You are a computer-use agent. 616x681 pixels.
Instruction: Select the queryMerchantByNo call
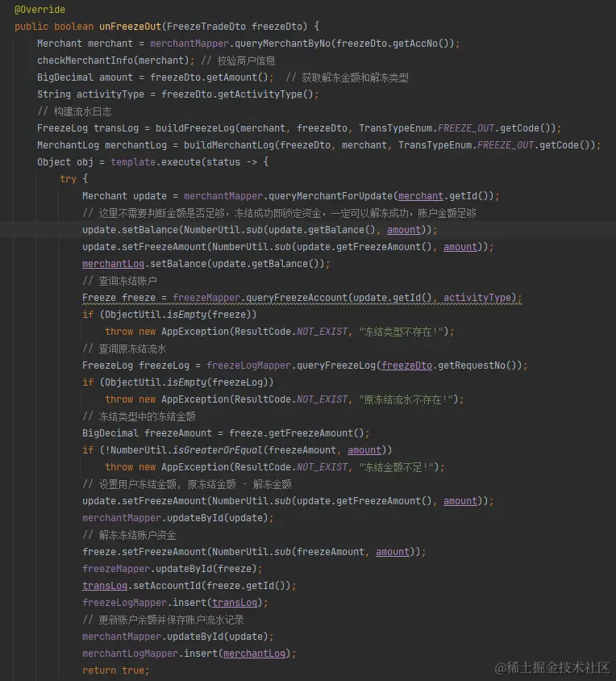click(x=283, y=44)
